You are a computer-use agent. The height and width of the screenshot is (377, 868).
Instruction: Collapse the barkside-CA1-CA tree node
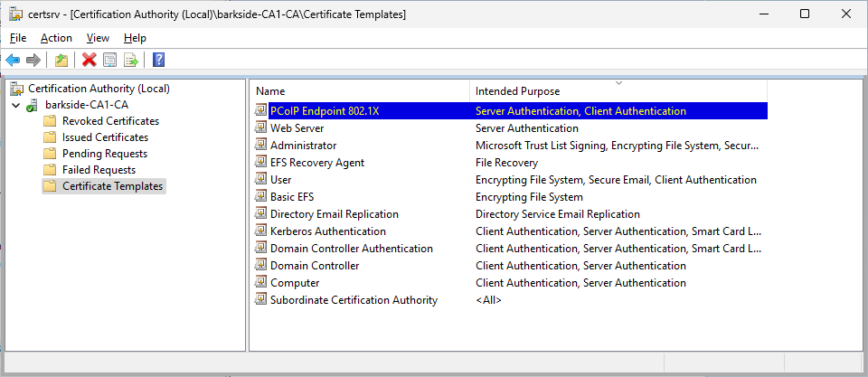click(15, 105)
